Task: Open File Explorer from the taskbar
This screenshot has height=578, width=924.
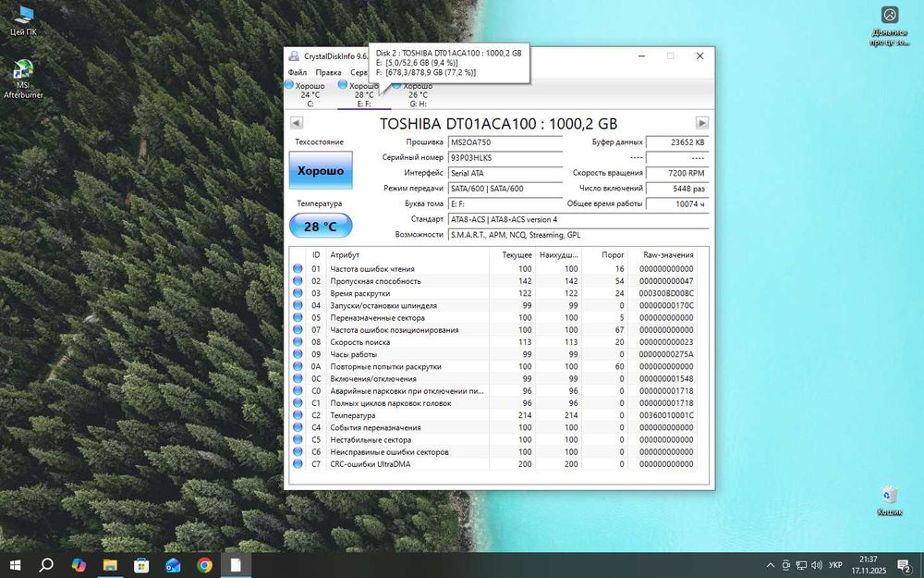Action: coord(110,565)
